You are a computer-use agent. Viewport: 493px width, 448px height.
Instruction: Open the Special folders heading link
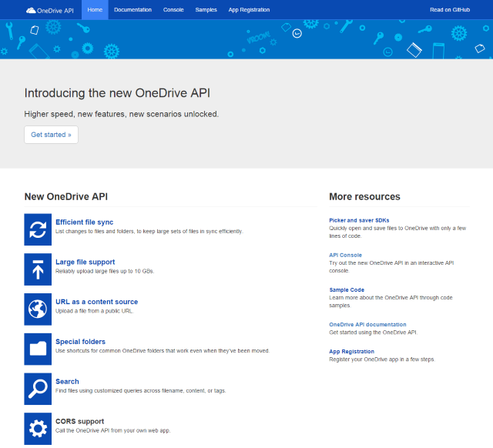pos(80,342)
